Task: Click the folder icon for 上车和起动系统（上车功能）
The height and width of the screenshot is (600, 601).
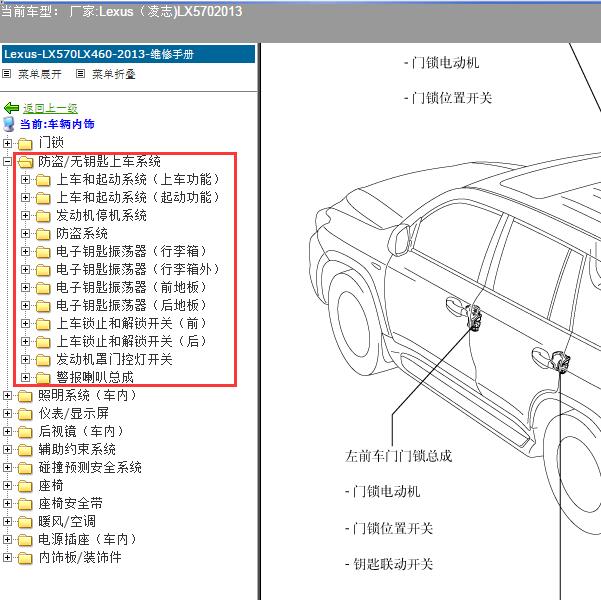Action: tap(43, 180)
